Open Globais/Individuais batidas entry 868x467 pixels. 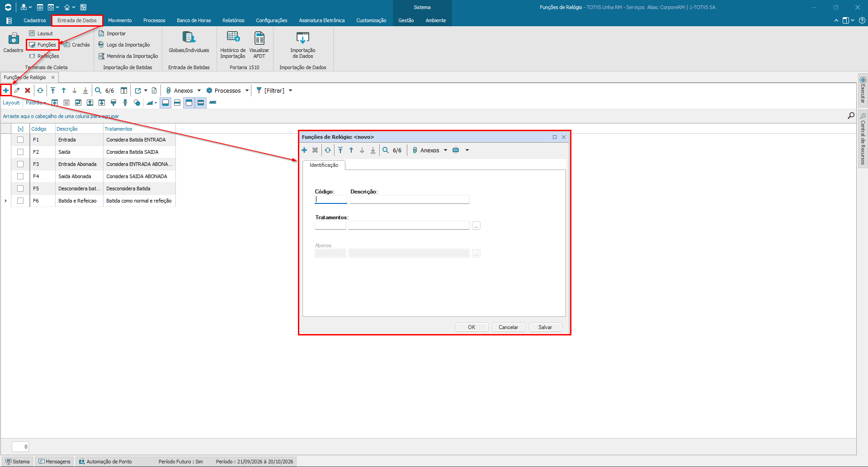(x=189, y=42)
